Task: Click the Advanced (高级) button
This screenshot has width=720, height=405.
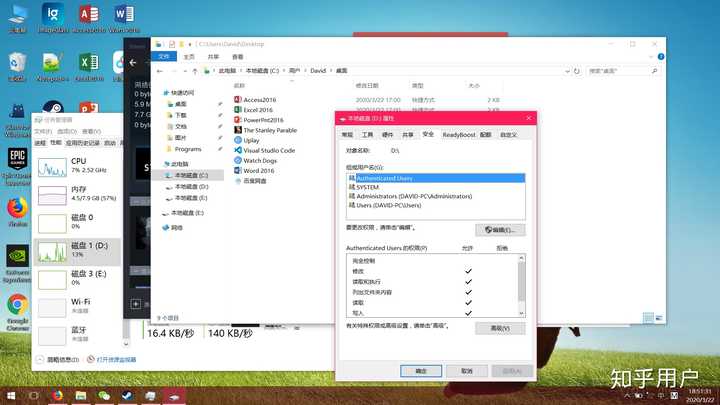Action: [500, 328]
